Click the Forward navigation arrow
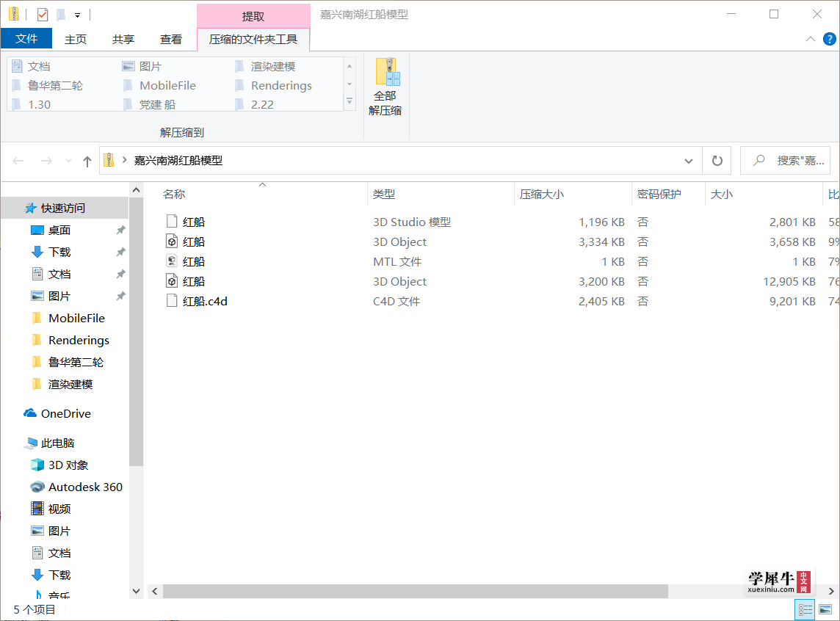This screenshot has height=621, width=840. (x=46, y=161)
